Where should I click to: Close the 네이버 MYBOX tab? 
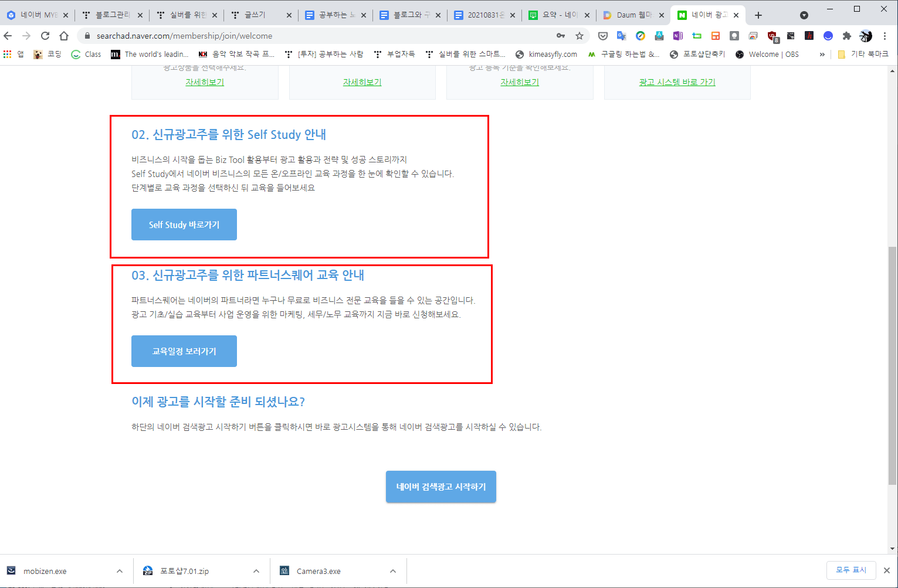[65, 15]
